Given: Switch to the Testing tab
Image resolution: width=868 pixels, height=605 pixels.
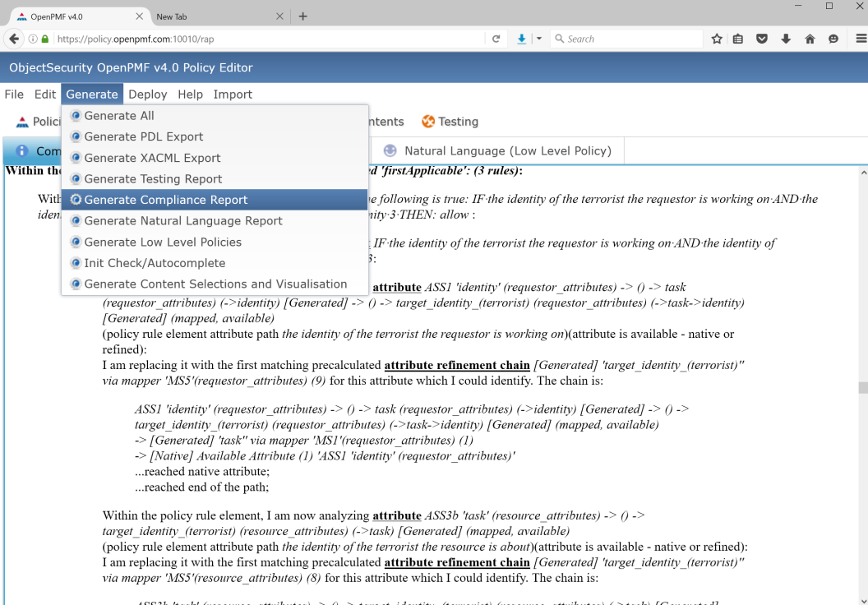Looking at the screenshot, I should [x=450, y=121].
